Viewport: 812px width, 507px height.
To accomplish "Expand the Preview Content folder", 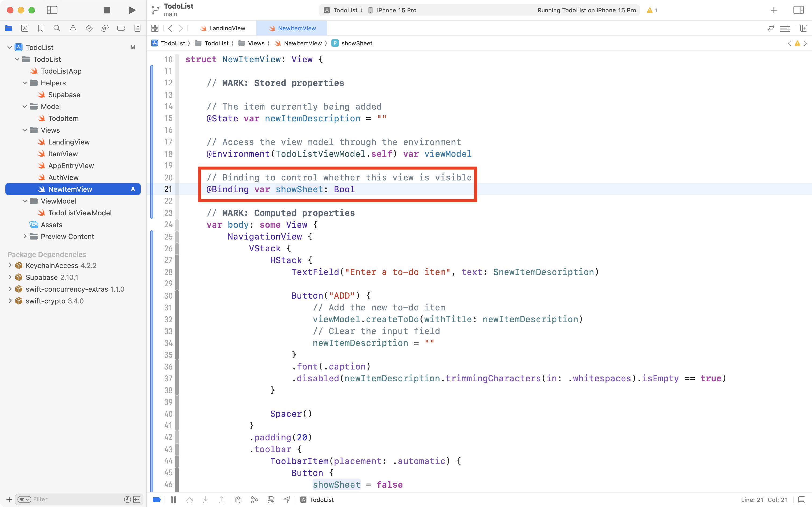I will (25, 236).
